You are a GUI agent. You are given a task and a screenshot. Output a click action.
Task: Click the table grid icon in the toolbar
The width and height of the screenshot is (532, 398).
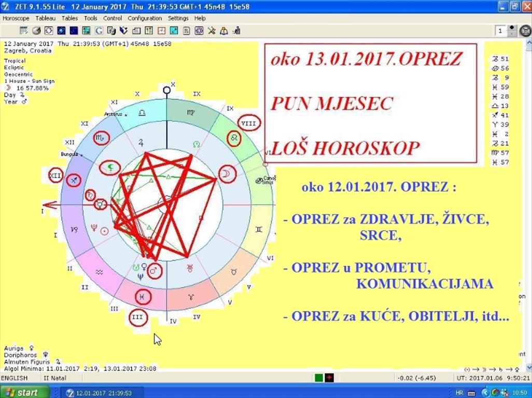(24, 31)
